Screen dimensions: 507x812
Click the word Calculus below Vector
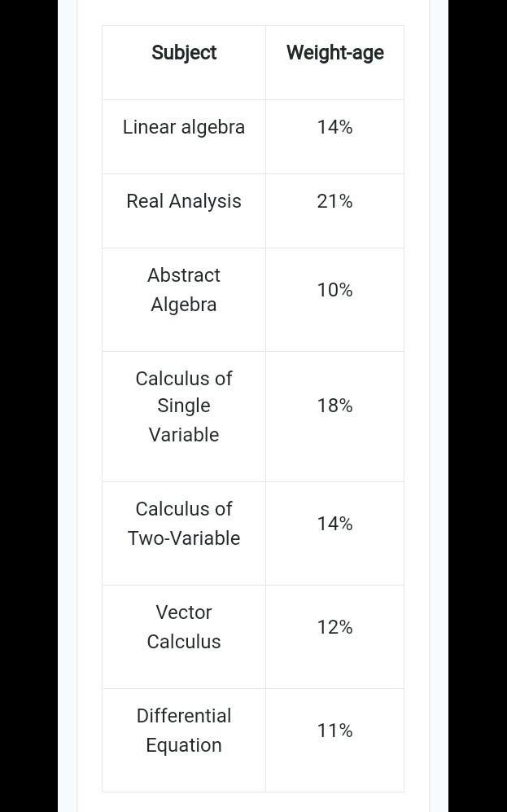[x=184, y=642]
